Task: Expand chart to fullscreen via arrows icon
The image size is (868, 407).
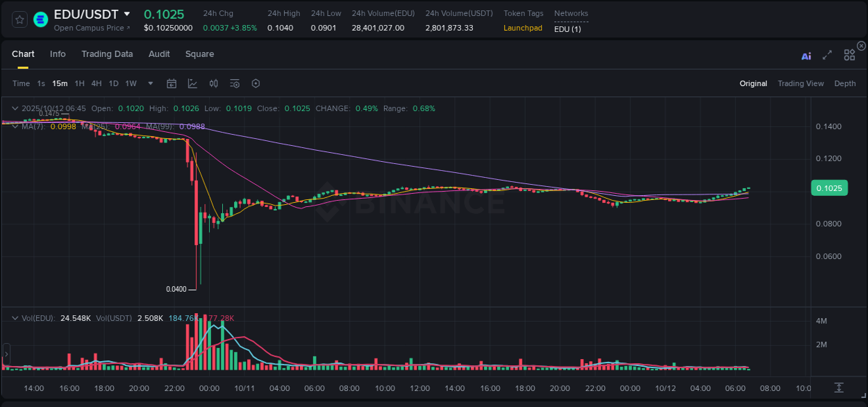Action: [826, 55]
